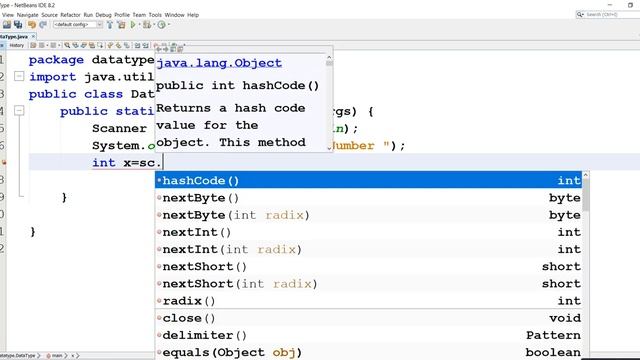Click the Build Project hammer icon

(110, 24)
